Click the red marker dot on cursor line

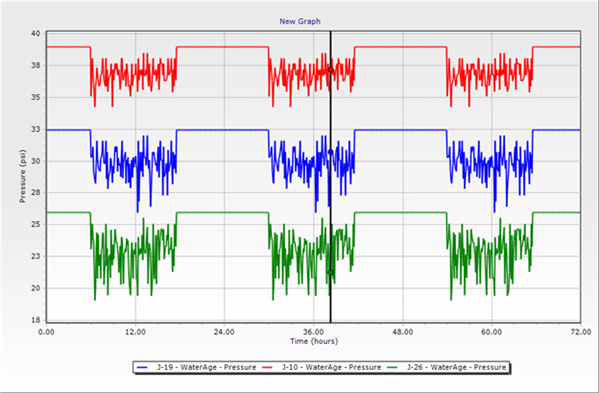(330, 70)
